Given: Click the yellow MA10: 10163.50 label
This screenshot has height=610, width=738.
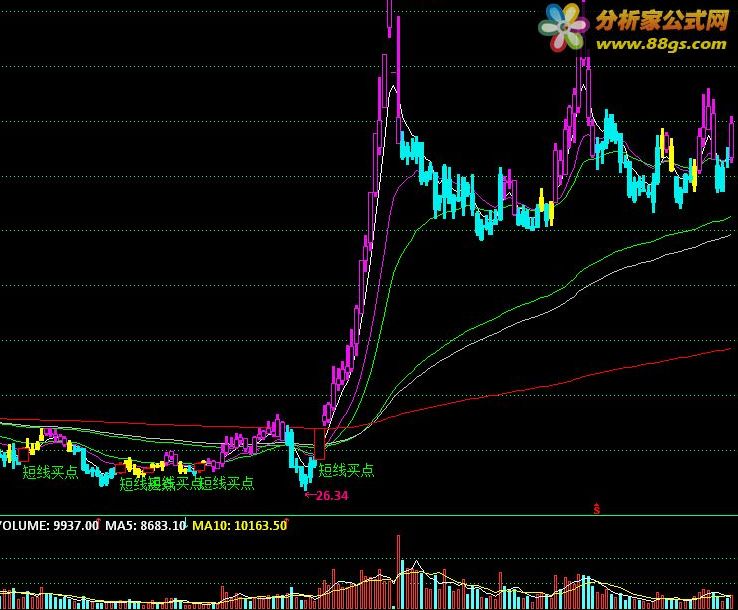Looking at the screenshot, I should tap(240, 526).
